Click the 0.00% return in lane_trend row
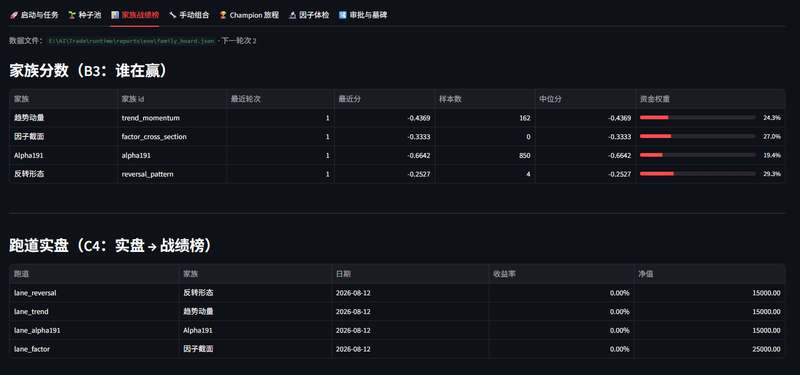 point(561,312)
